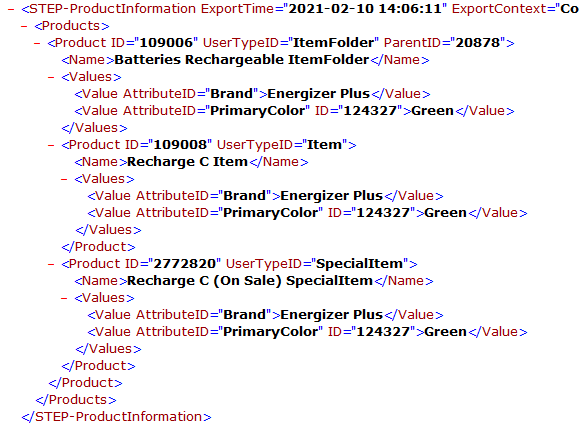Collapse Values under Recharge C (On Sale)

coord(64,298)
